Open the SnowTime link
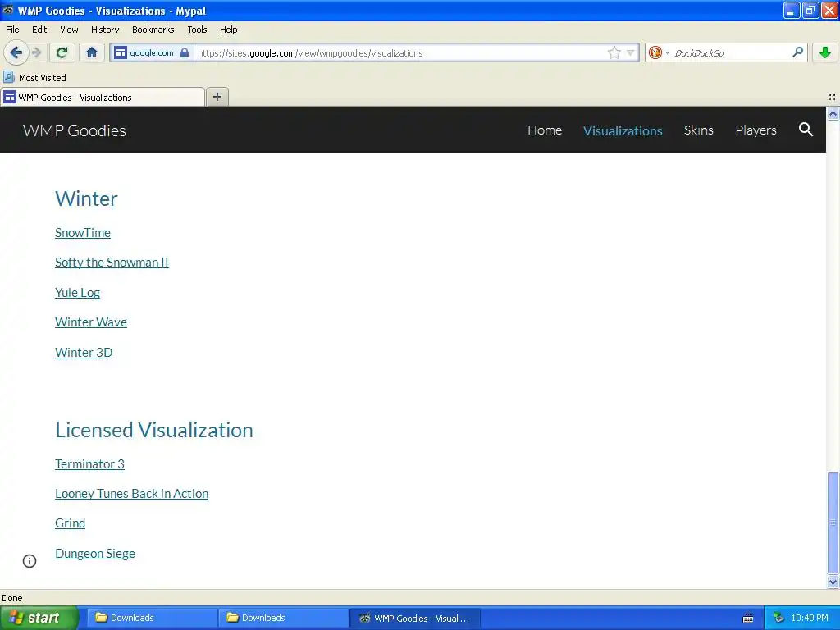 (83, 232)
